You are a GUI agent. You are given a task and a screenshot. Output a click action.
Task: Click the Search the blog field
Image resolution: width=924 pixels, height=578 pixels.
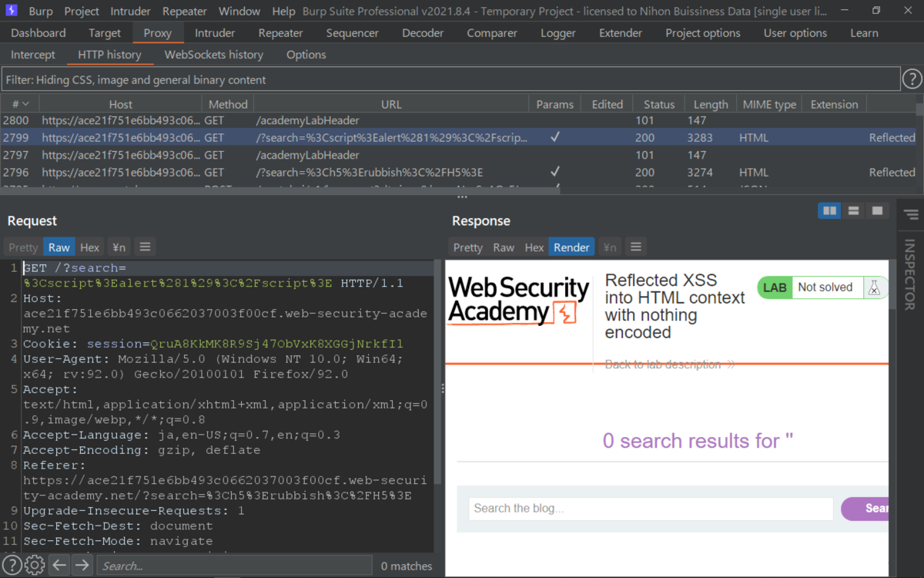651,508
